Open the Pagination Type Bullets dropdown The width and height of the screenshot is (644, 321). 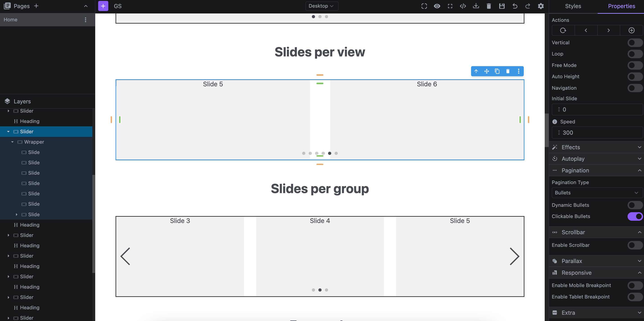click(x=596, y=193)
